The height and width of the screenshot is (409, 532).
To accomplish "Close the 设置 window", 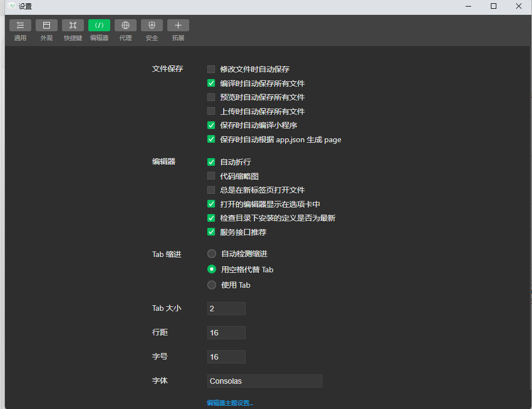I will (519, 6).
